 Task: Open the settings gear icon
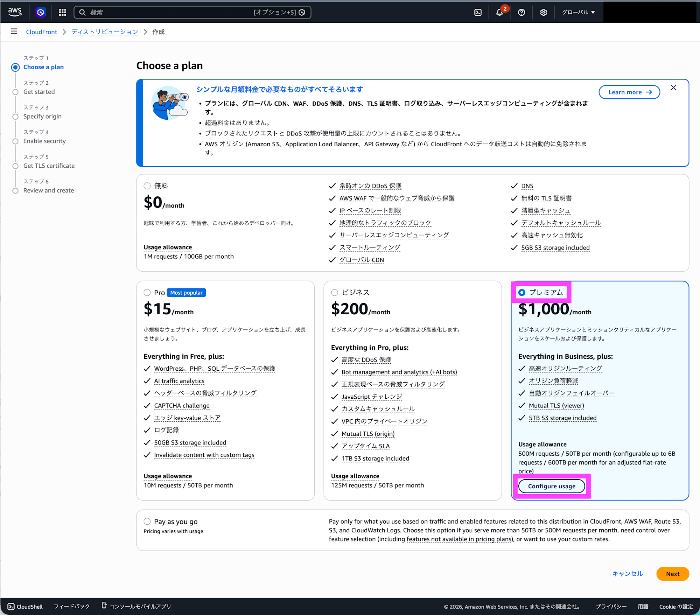[543, 12]
